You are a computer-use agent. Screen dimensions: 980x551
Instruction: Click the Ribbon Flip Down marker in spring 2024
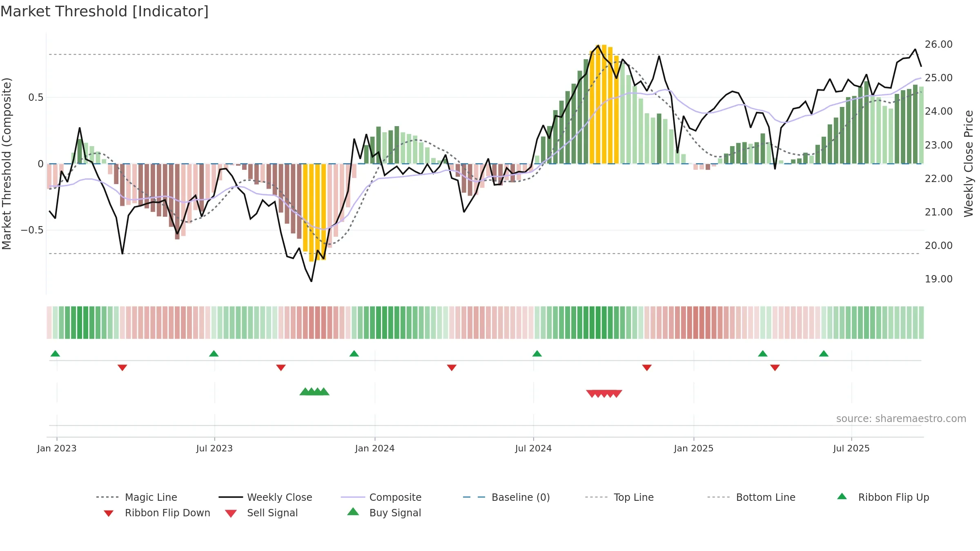(452, 368)
